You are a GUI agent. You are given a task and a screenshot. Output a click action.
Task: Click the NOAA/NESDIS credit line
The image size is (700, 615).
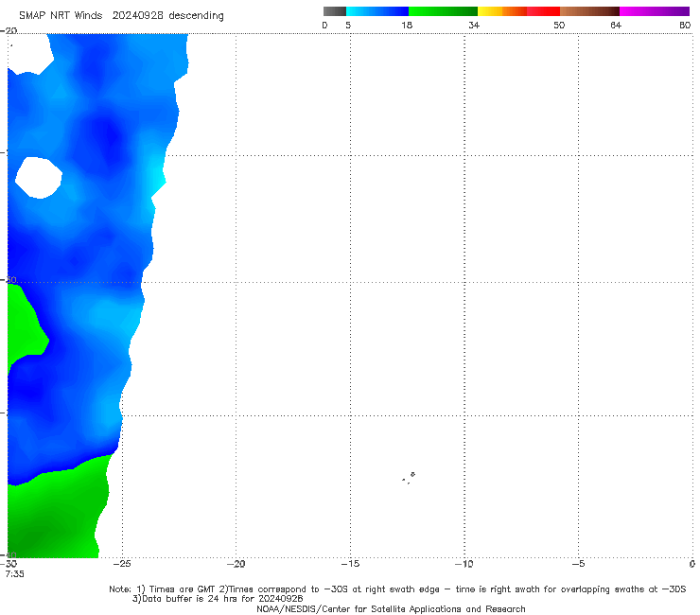[x=391, y=609]
